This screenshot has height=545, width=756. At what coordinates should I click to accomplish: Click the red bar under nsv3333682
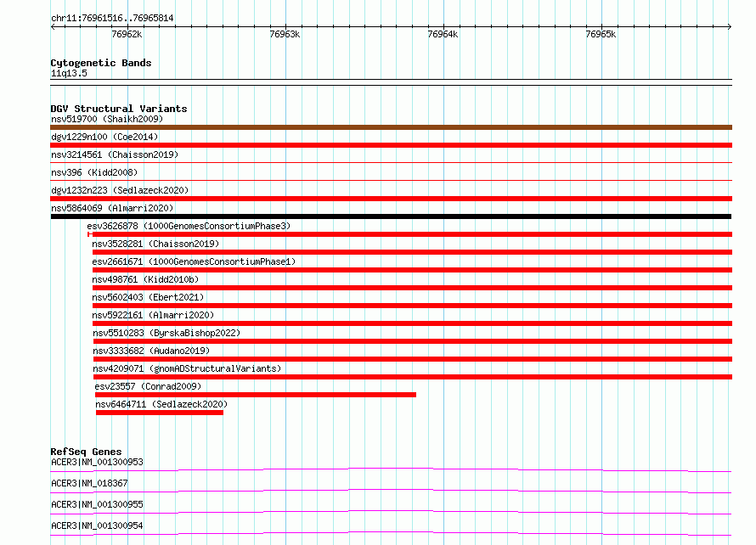413,359
